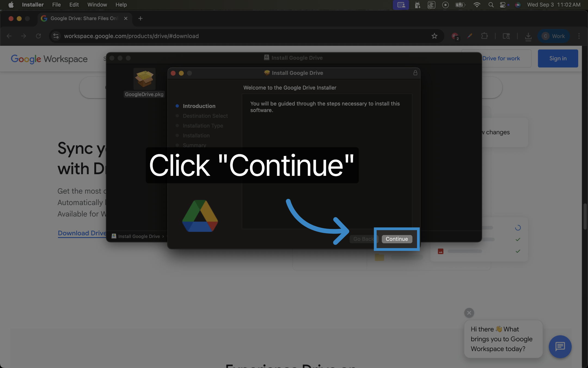Click the Siri icon in menu bar
Viewport: 588px width, 368px height.
(517, 5)
